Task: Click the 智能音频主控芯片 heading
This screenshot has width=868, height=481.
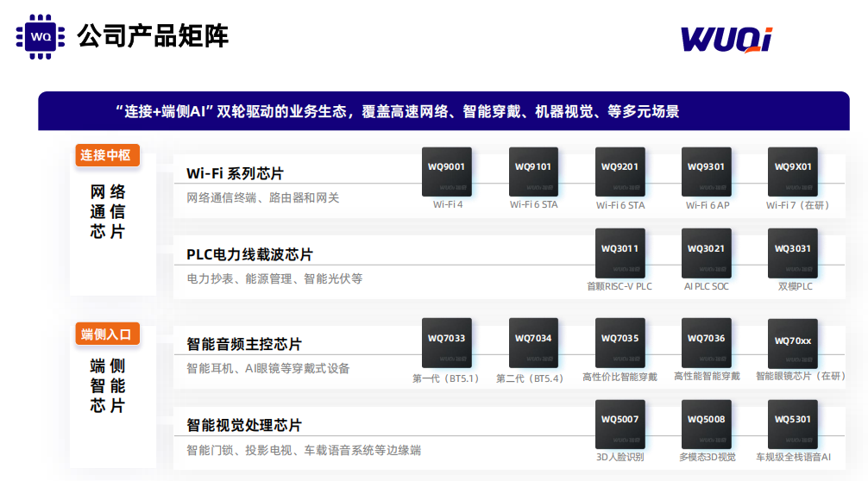Action: (x=244, y=345)
